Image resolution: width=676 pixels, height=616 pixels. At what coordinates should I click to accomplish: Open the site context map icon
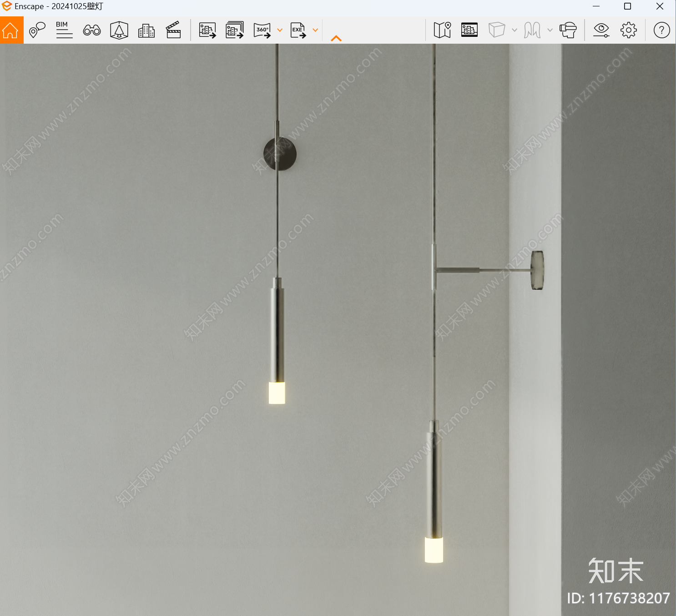(442, 30)
